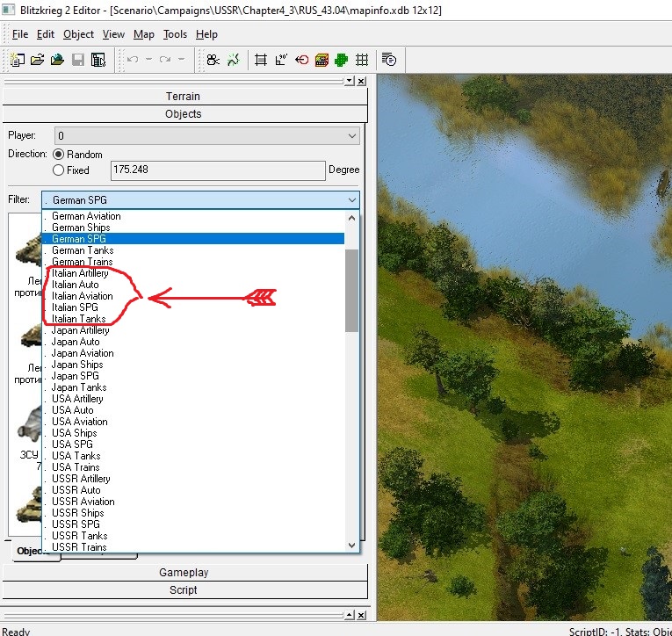Select Italian Aviation in filter list

tap(193, 296)
